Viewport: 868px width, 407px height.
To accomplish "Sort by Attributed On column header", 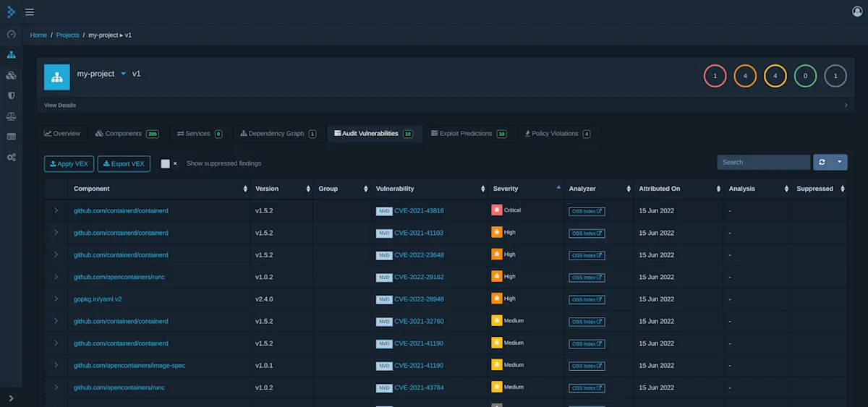I will click(678, 189).
